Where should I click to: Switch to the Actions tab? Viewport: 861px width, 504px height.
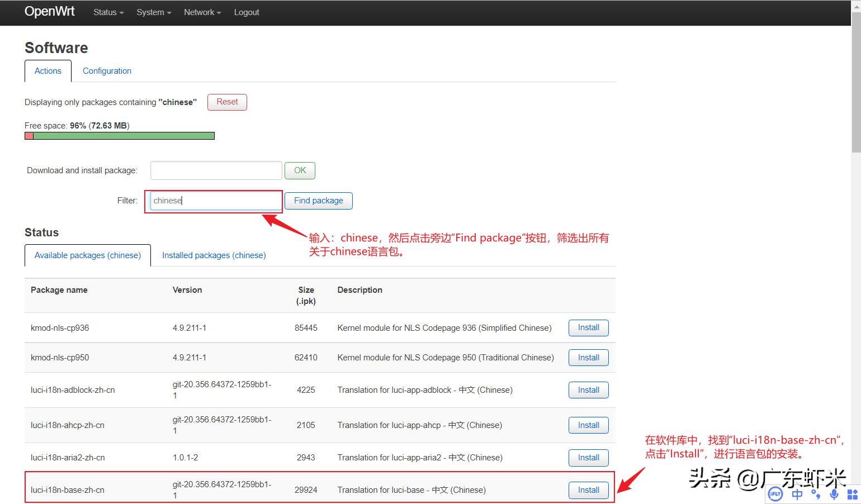[48, 71]
